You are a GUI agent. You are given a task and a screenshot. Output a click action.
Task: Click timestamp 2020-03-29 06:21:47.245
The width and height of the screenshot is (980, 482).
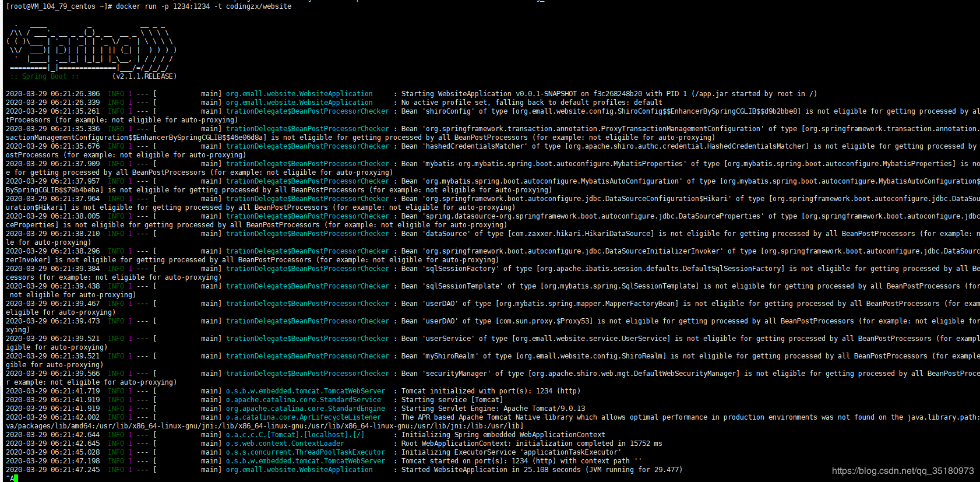(52, 470)
